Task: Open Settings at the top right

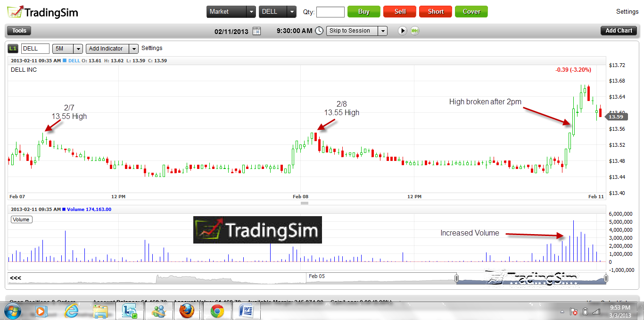Action: (627, 12)
